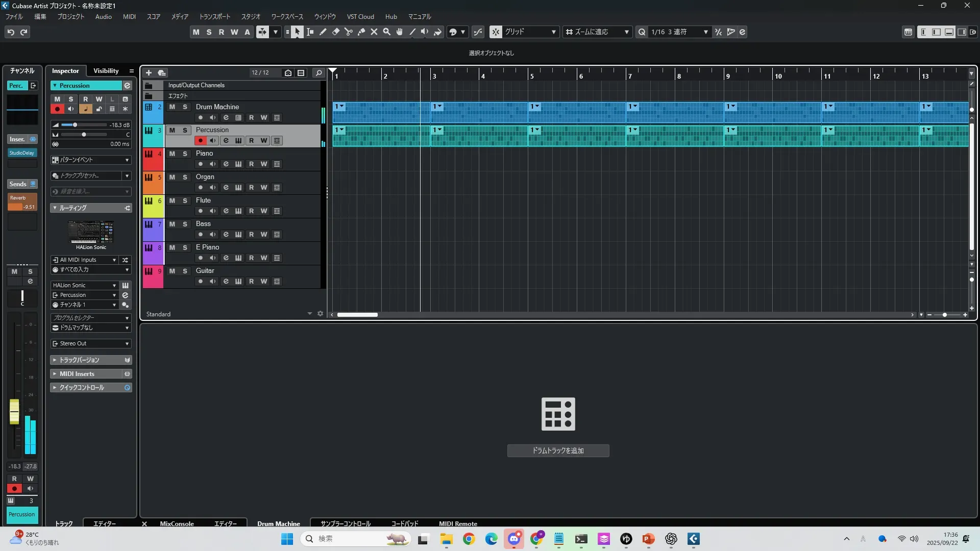
Task: Open the MixConsole tab in lower zone
Action: pos(177,523)
